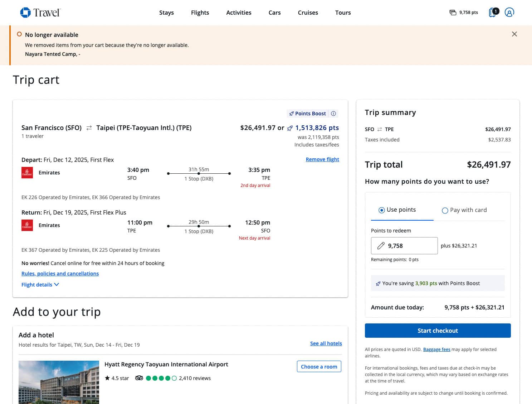The width and height of the screenshot is (532, 404).
Task: Click the '2nd day arrival' note
Action: [x=255, y=186]
